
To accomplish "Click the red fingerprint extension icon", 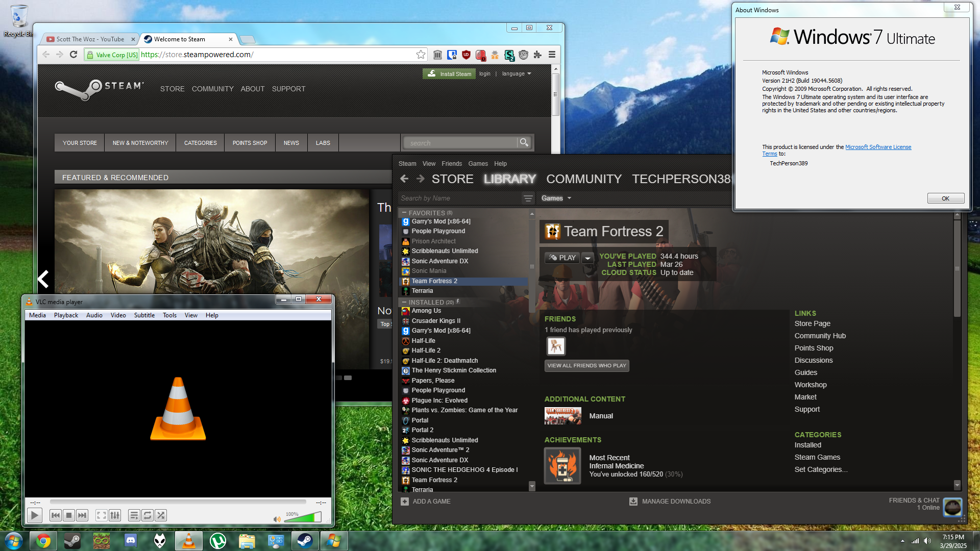I will (x=480, y=55).
